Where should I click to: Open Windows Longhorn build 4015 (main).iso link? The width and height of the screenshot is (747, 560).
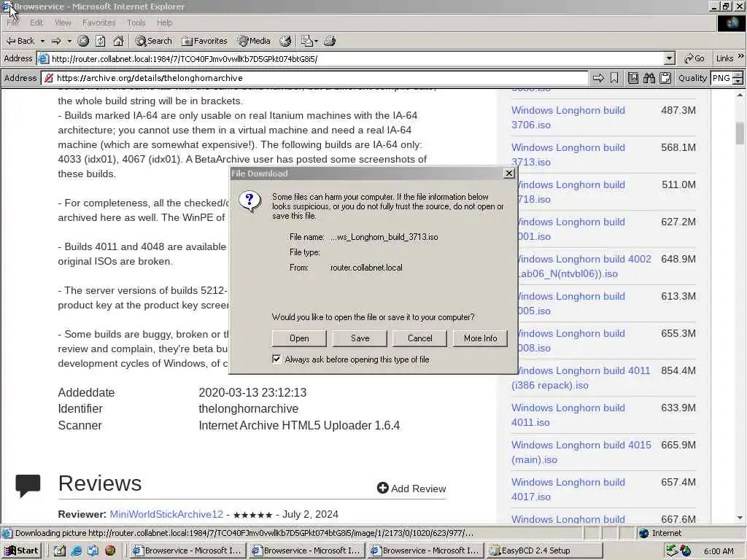pos(581,452)
